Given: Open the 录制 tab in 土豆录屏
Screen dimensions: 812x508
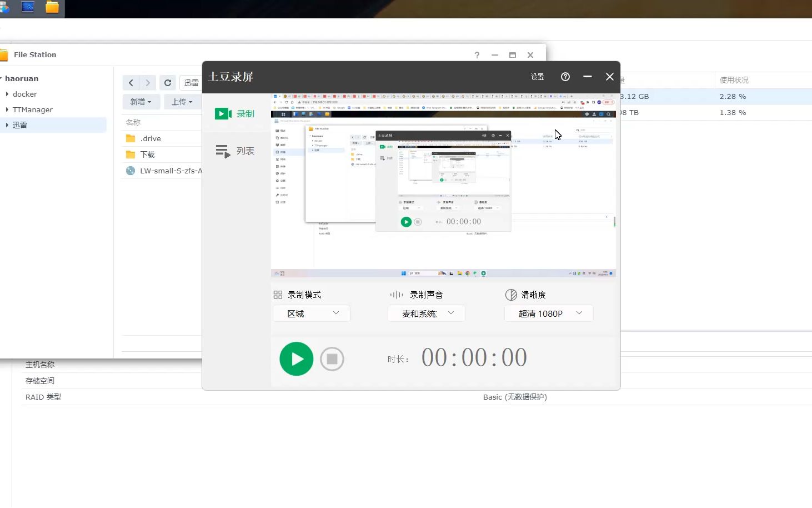Looking at the screenshot, I should (x=235, y=113).
